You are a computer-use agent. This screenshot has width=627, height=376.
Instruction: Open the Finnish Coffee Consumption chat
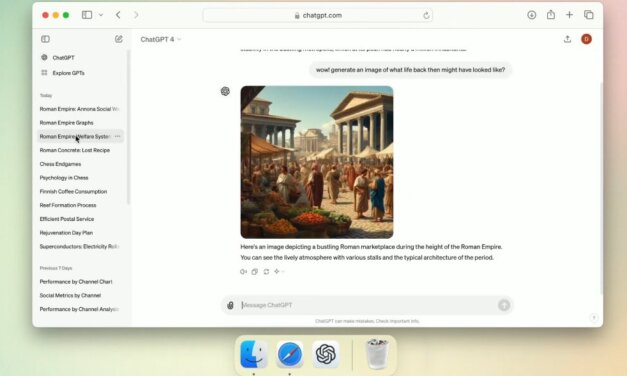point(73,192)
